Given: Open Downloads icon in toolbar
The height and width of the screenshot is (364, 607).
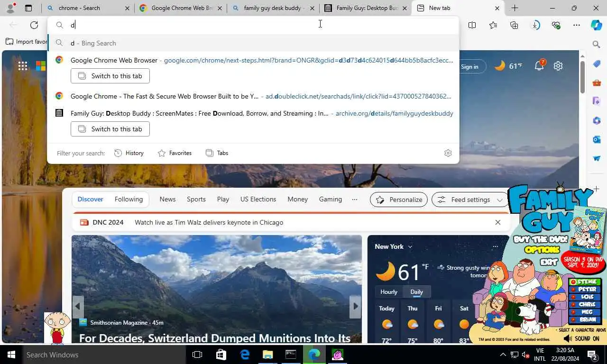Looking at the screenshot, I should tap(535, 25).
